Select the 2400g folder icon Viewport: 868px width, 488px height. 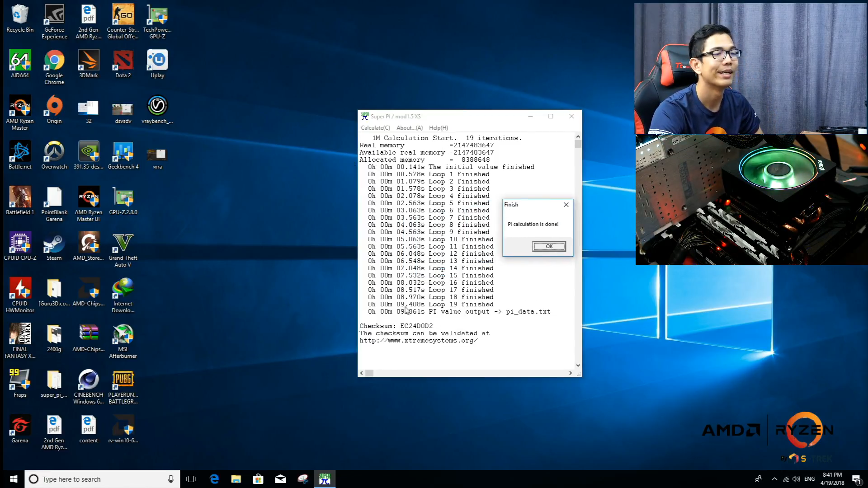pos(54,338)
